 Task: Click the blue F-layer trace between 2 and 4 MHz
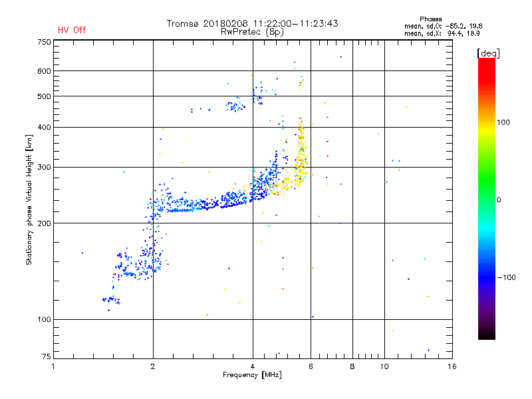click(x=203, y=204)
